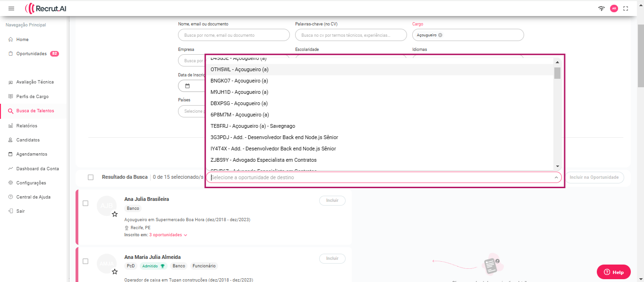Click the connection status wifi icon
This screenshot has height=282, width=644.
[x=601, y=8]
